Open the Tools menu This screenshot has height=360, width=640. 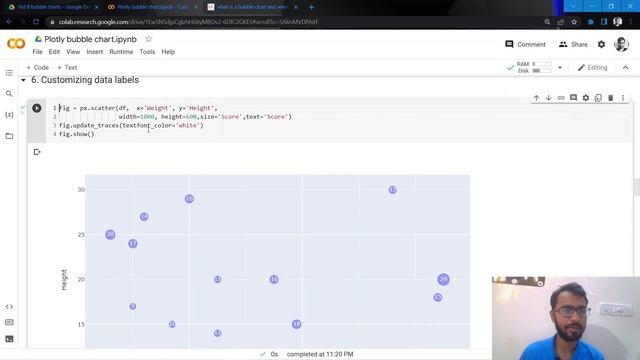click(x=147, y=52)
